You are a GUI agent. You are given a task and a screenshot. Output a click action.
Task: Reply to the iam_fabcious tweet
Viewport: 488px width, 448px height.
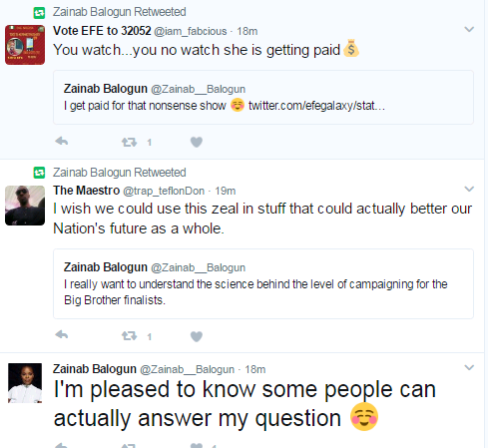(x=62, y=142)
